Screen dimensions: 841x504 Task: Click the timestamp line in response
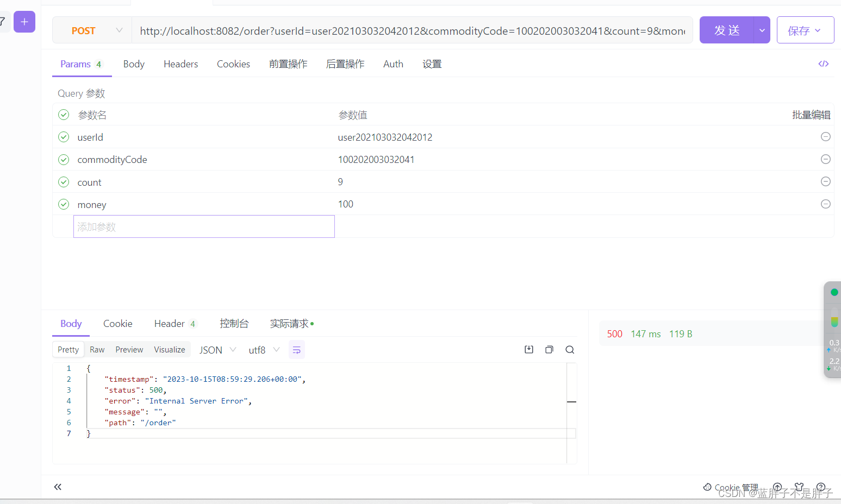click(x=205, y=379)
